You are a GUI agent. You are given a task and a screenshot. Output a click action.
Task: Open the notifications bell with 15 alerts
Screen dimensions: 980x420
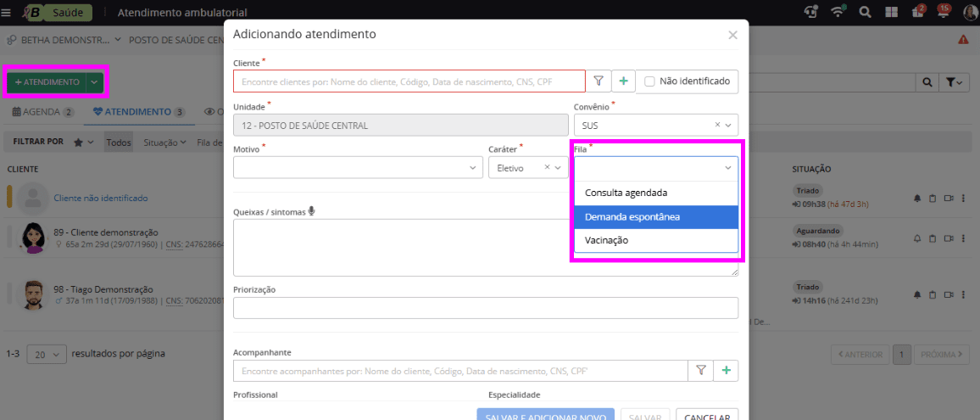944,12
